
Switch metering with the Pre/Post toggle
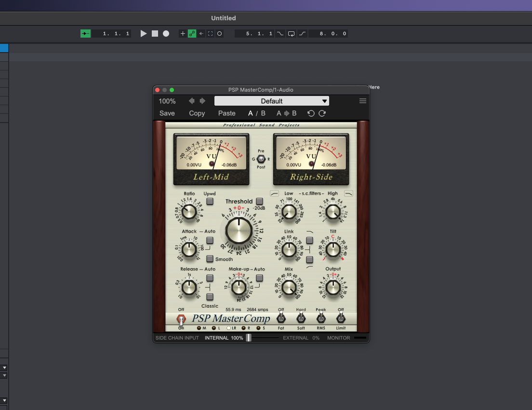pyautogui.click(x=261, y=159)
